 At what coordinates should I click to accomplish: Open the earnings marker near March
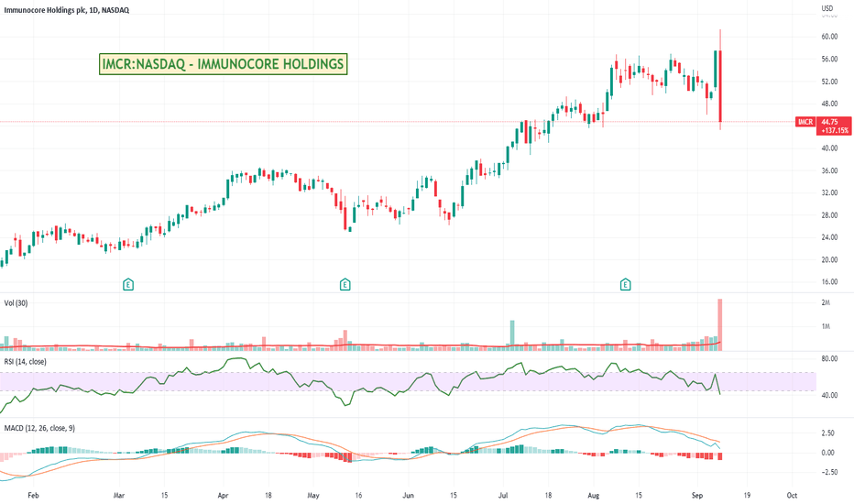point(128,284)
